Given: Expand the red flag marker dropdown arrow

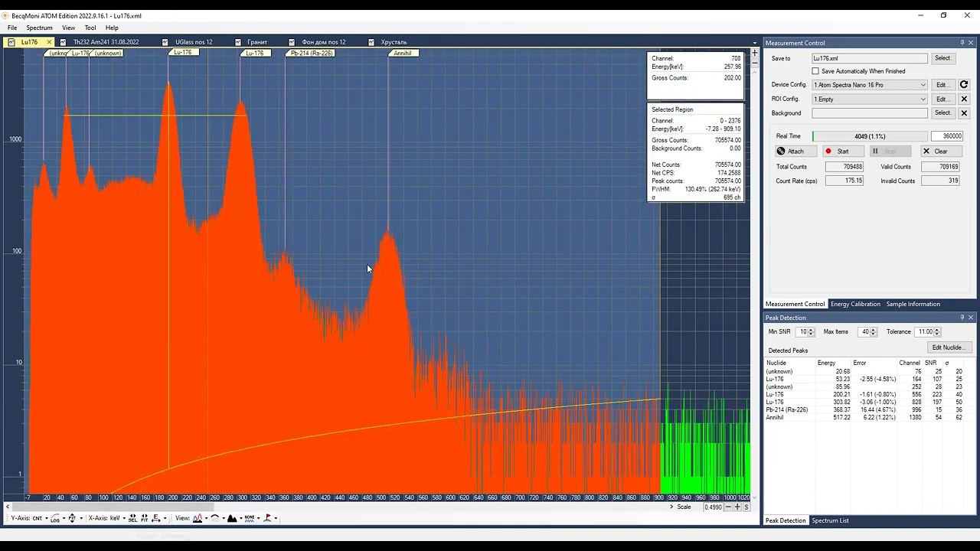Looking at the screenshot, I should [276, 518].
